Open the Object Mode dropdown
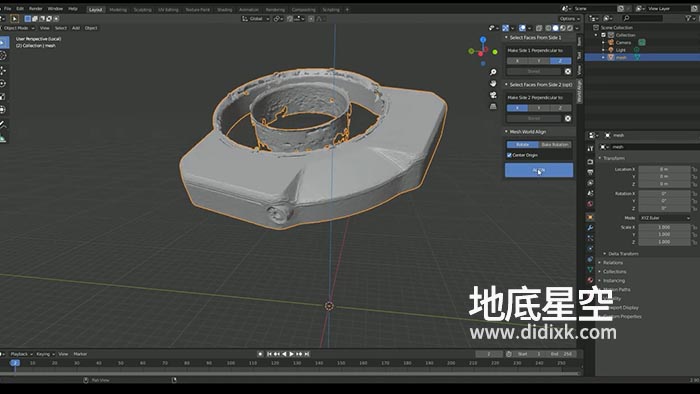Image resolution: width=700 pixels, height=394 pixels. [18, 28]
